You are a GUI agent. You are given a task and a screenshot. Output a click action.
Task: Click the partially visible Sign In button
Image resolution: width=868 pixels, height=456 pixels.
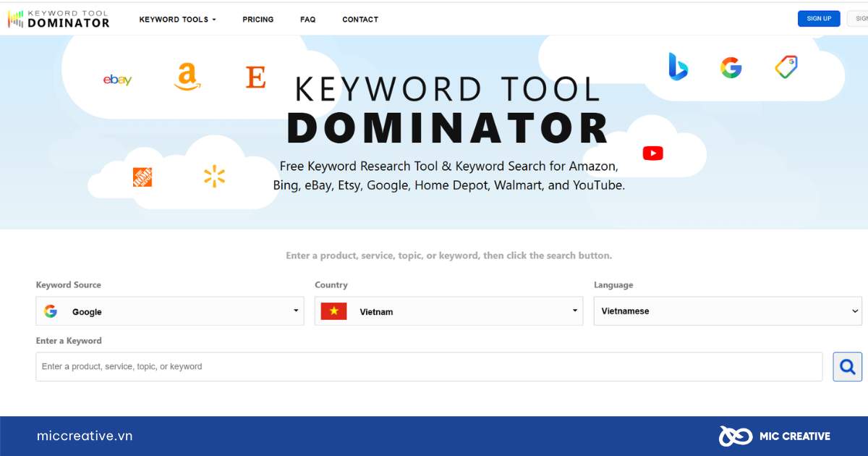pyautogui.click(x=857, y=19)
